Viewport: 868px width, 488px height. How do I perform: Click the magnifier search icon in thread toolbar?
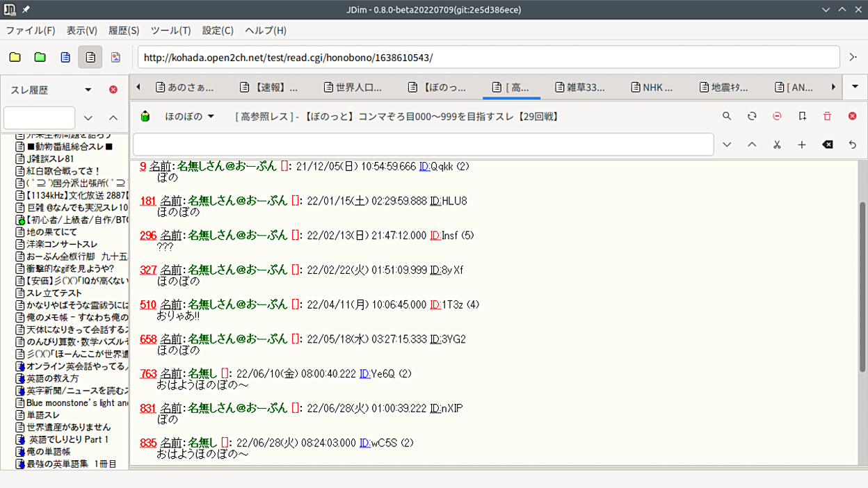click(727, 116)
